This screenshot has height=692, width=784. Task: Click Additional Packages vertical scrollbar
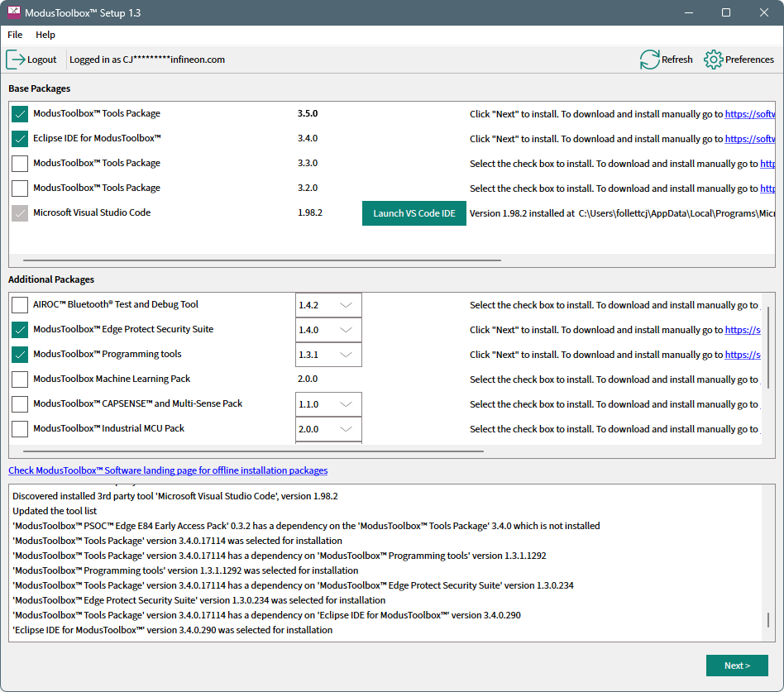tap(768, 347)
